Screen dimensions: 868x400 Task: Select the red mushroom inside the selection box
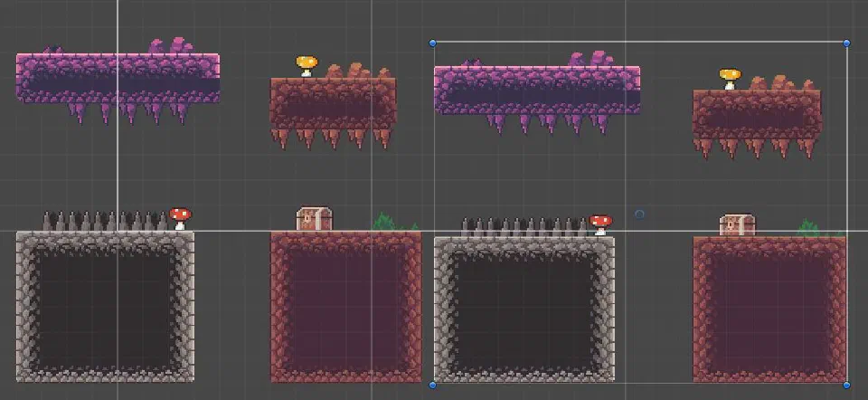click(601, 224)
